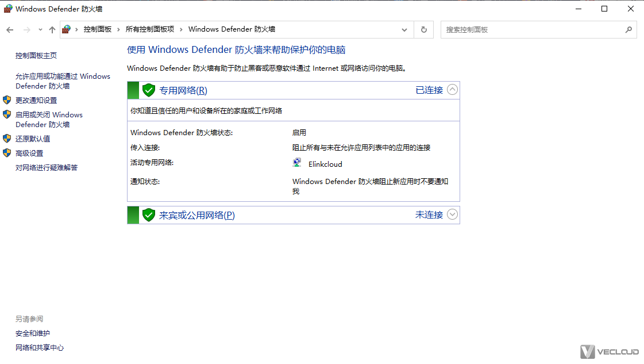Click 传入连接 label
This screenshot has width=644, height=364.
pos(145,148)
